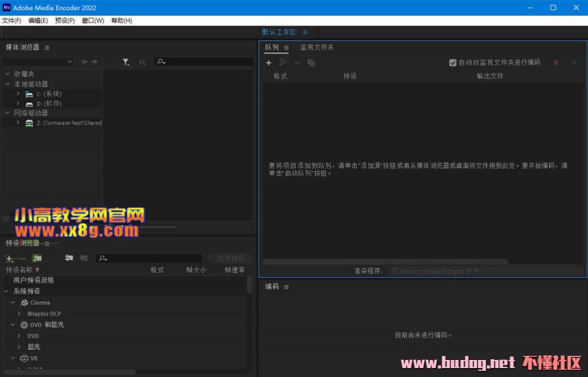Go back in Media Browser navigation

tap(84, 62)
